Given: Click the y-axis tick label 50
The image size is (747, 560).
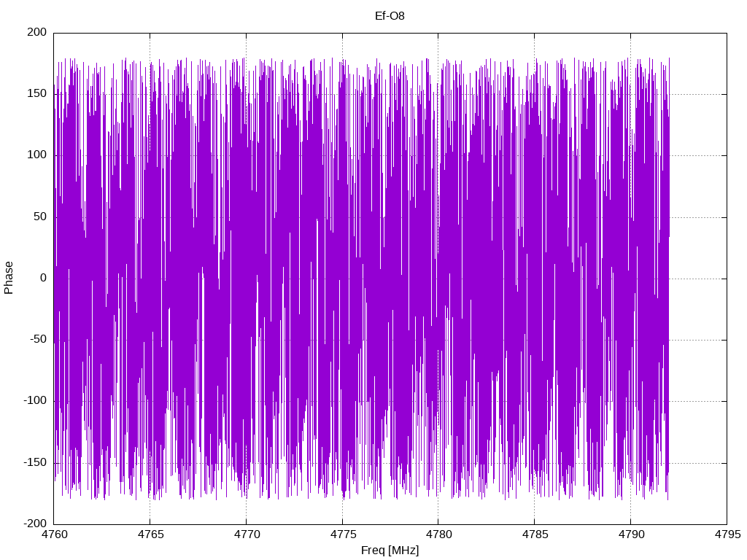Looking at the screenshot, I should pos(40,217).
